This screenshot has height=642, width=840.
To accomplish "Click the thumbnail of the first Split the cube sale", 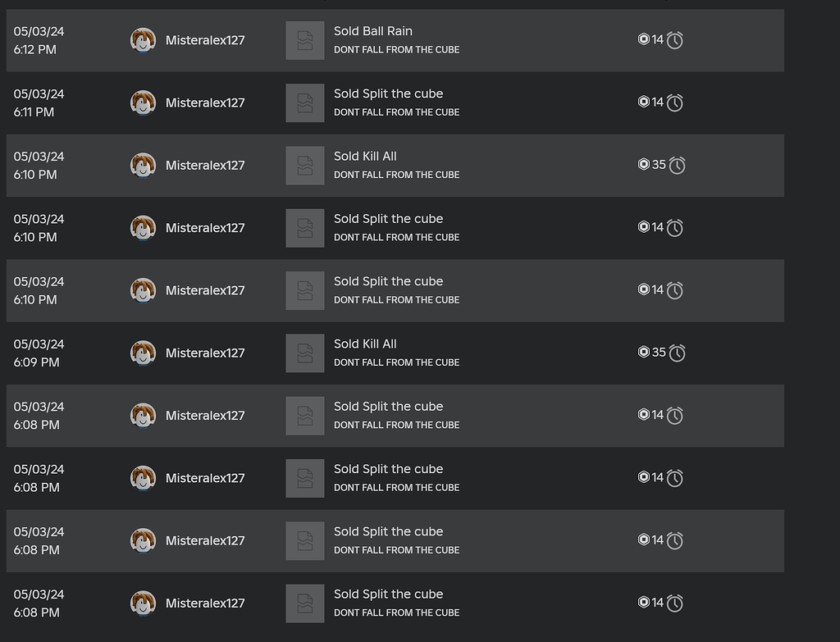I will pyautogui.click(x=304, y=102).
